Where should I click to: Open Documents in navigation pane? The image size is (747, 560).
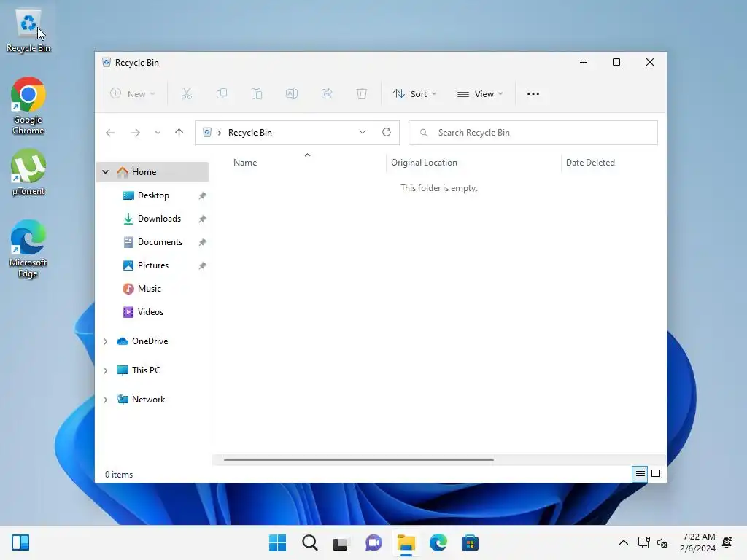pos(160,242)
